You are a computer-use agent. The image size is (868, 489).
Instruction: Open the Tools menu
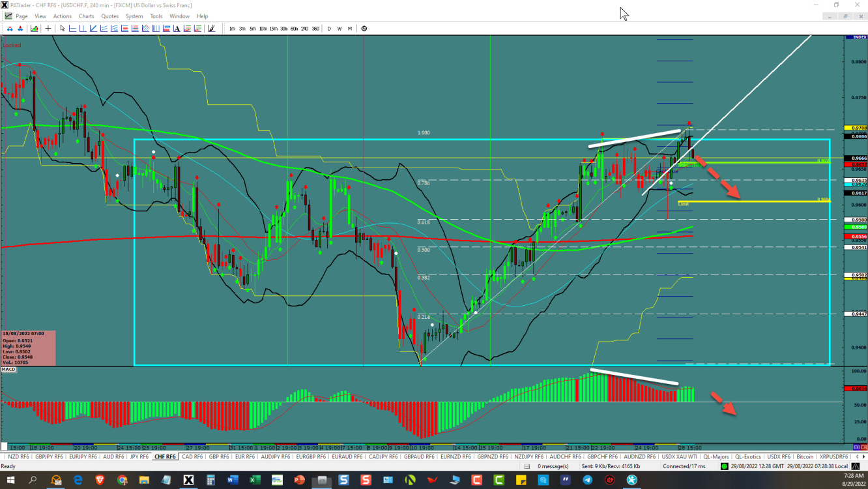(x=156, y=16)
